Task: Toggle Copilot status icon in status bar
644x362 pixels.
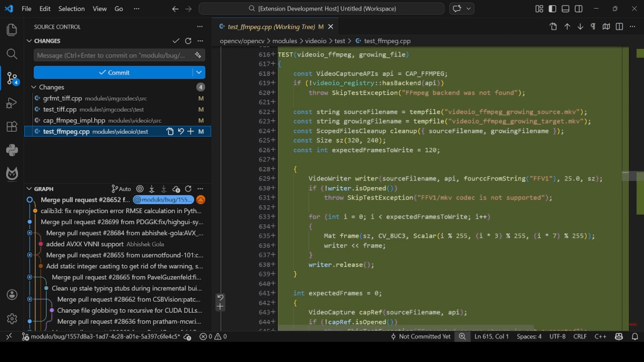Action: click(619, 337)
